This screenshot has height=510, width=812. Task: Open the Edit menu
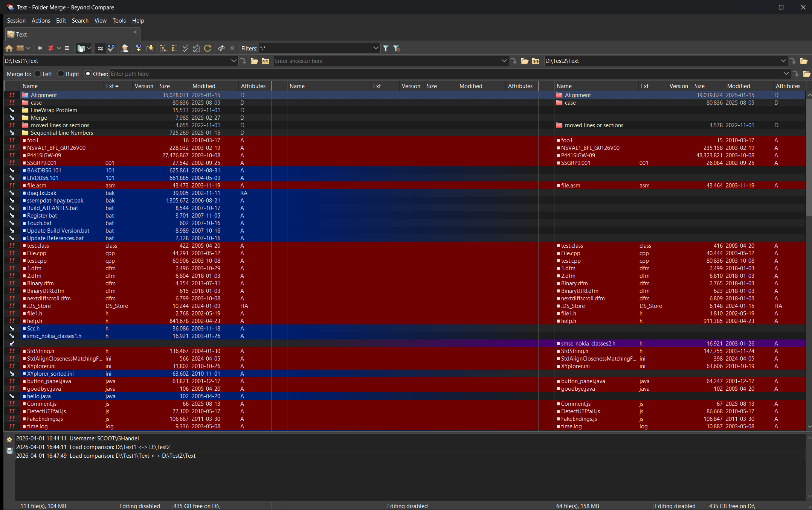(61, 21)
